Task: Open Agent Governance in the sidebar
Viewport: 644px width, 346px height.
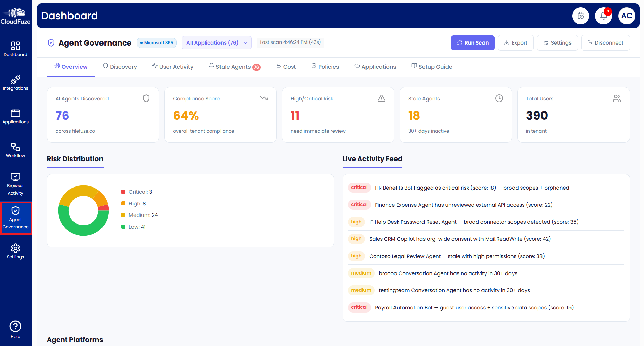Action: coord(16,218)
